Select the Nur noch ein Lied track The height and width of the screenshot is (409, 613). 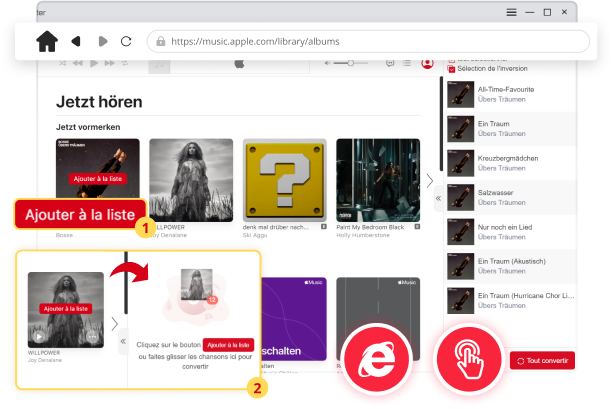point(512,232)
